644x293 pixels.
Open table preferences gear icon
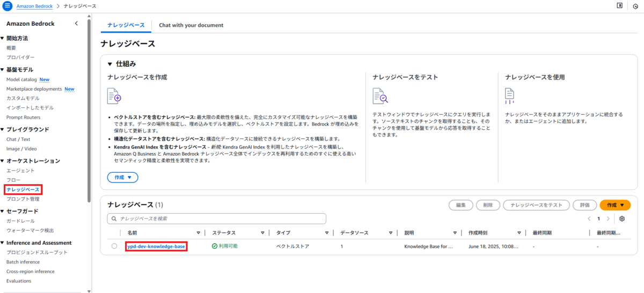622,218
